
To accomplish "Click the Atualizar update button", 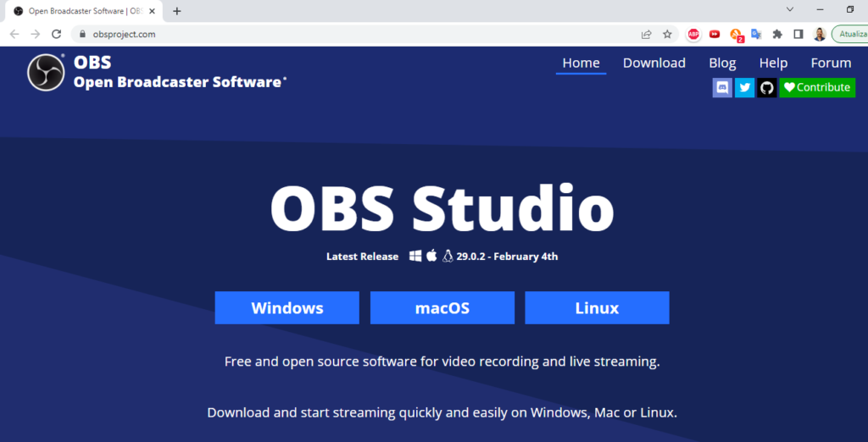I will point(849,35).
